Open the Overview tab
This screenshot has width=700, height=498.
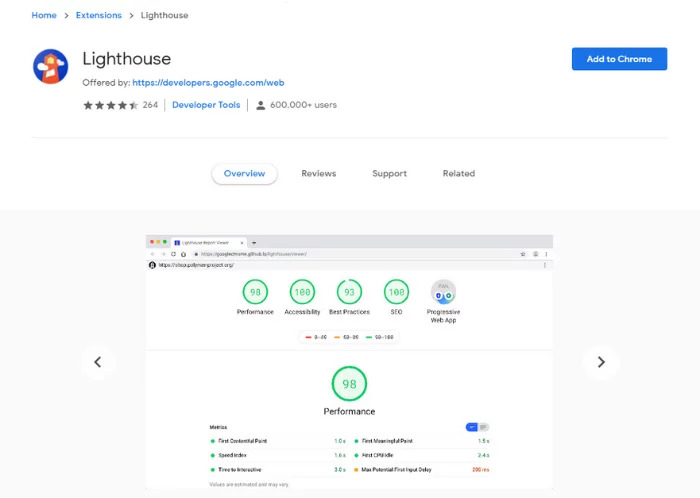[x=244, y=173]
